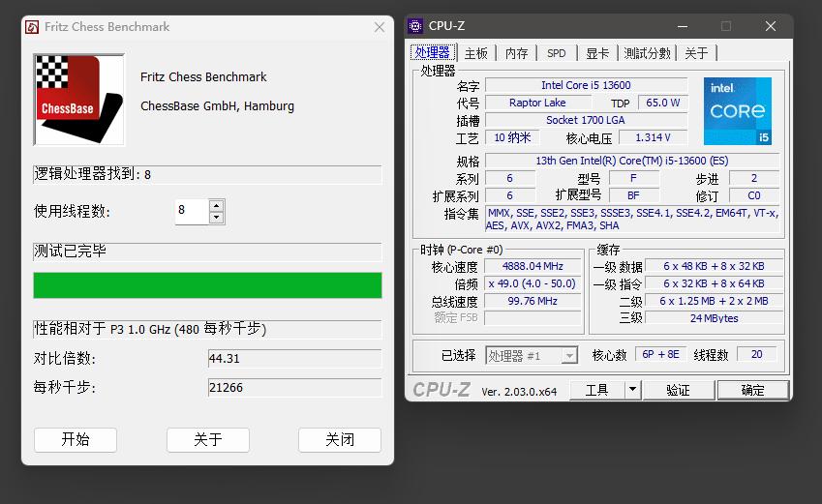Viewport: 822px width, 504px height.
Task: Click the 每秒千步 result 21266
Action: pyautogui.click(x=294, y=388)
